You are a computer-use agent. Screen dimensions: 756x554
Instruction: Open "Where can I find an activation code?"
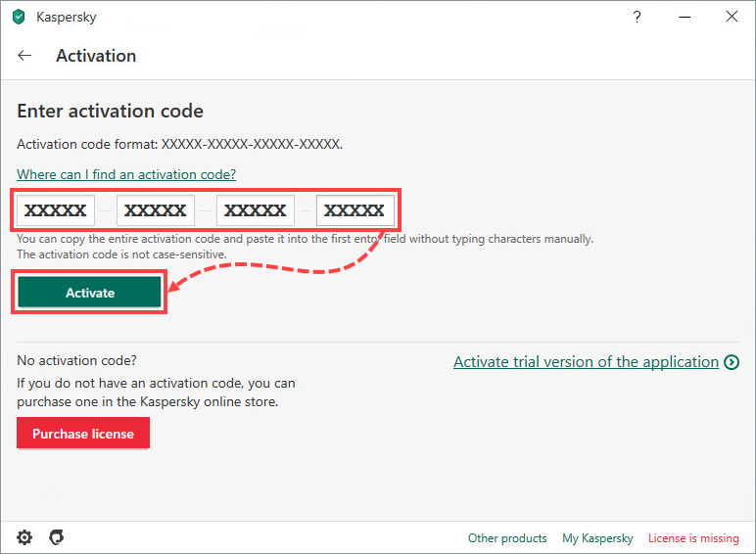tap(126, 174)
